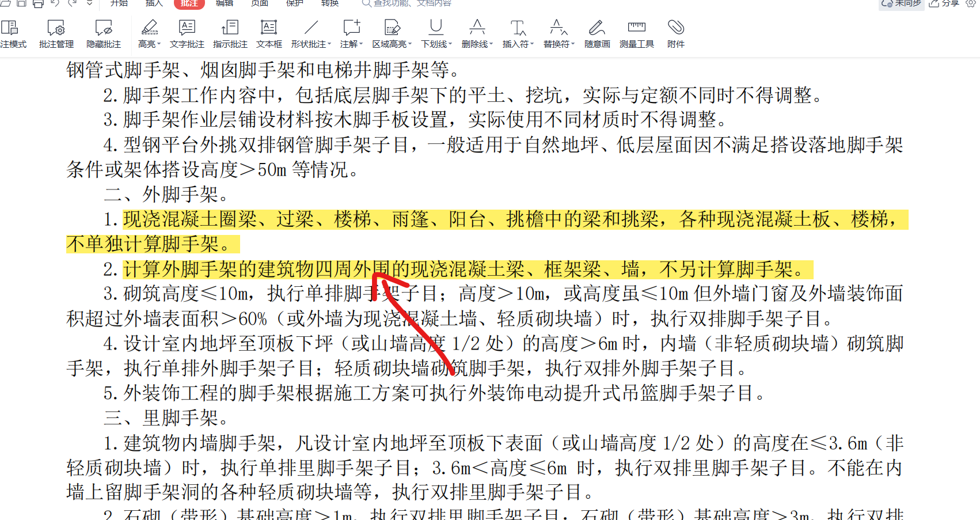
Task: Click the save icon in quick access bar
Action: (21, 3)
